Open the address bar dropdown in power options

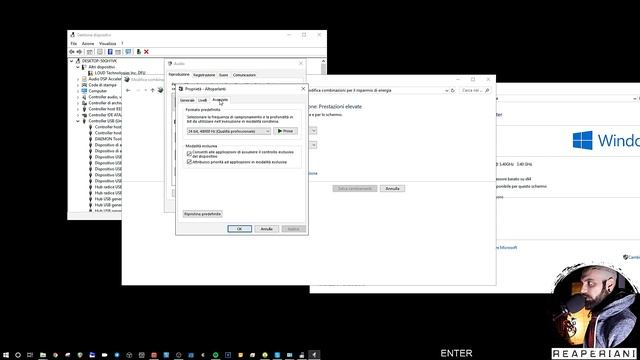click(x=446, y=90)
